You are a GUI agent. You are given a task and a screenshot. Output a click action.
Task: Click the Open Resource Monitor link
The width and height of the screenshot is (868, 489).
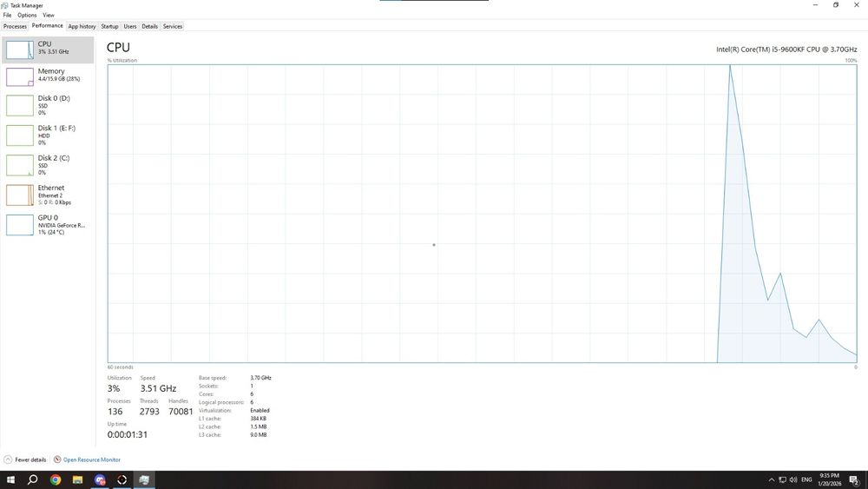tap(91, 459)
